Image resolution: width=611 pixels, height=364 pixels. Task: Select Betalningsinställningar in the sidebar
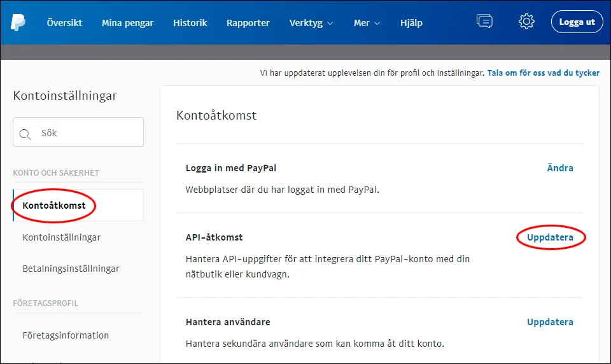71,269
